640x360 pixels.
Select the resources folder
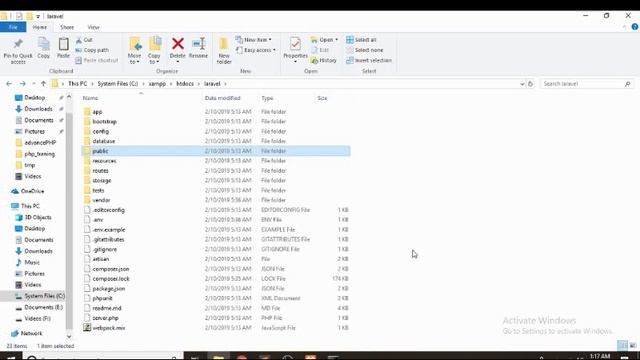pos(216,161)
